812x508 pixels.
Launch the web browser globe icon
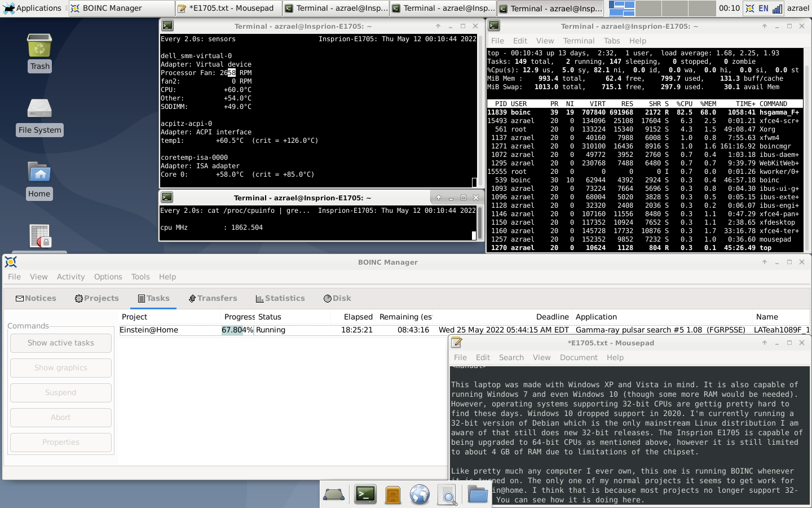[x=420, y=495]
